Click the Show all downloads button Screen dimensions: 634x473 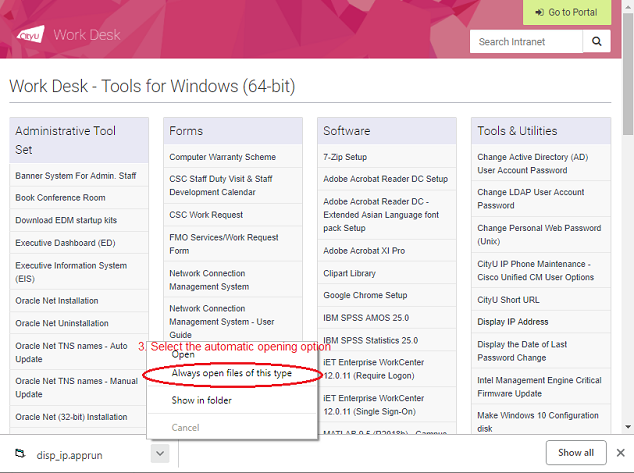tap(576, 453)
